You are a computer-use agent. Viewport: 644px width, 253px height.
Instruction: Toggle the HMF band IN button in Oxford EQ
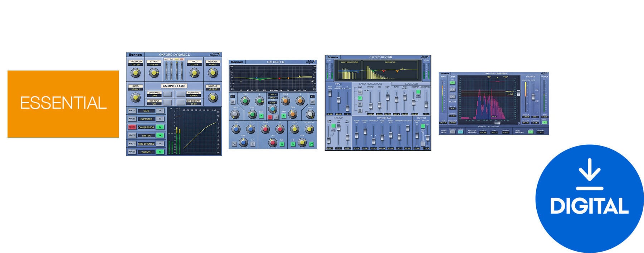284,115
